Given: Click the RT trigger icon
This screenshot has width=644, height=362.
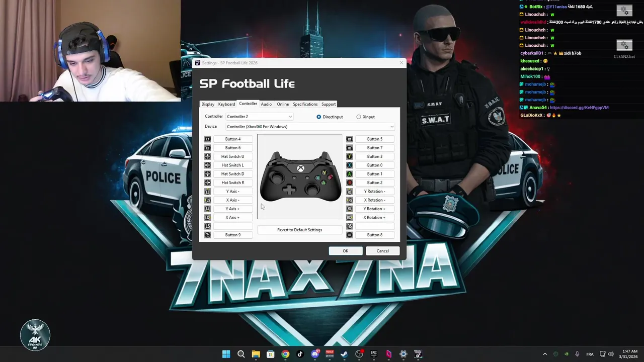Looking at the screenshot, I should (x=349, y=139).
